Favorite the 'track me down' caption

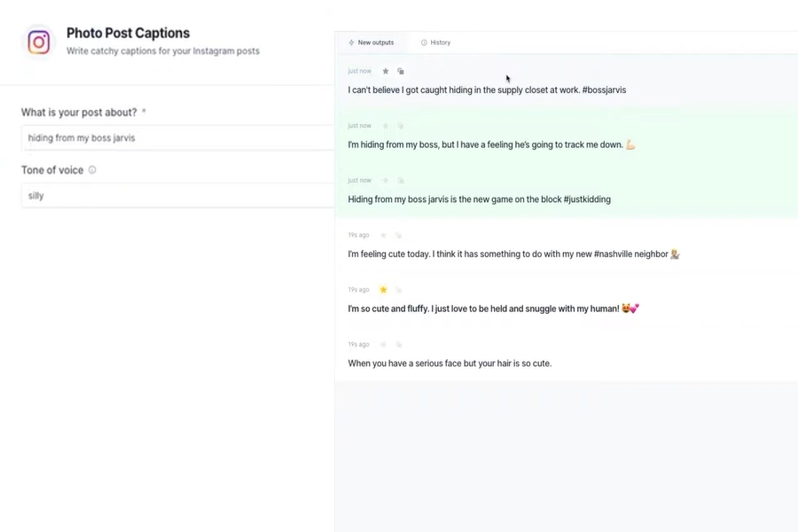(386, 126)
